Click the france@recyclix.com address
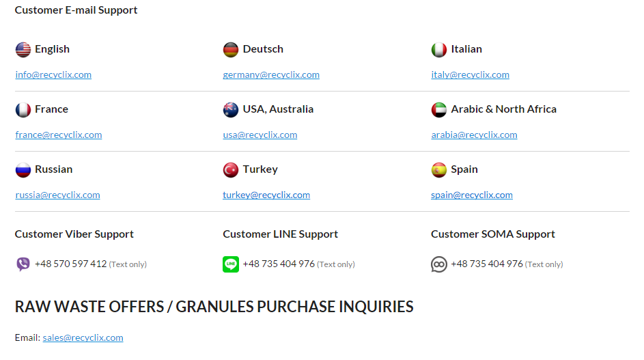Screen dimensions: 644x360 point(59,135)
